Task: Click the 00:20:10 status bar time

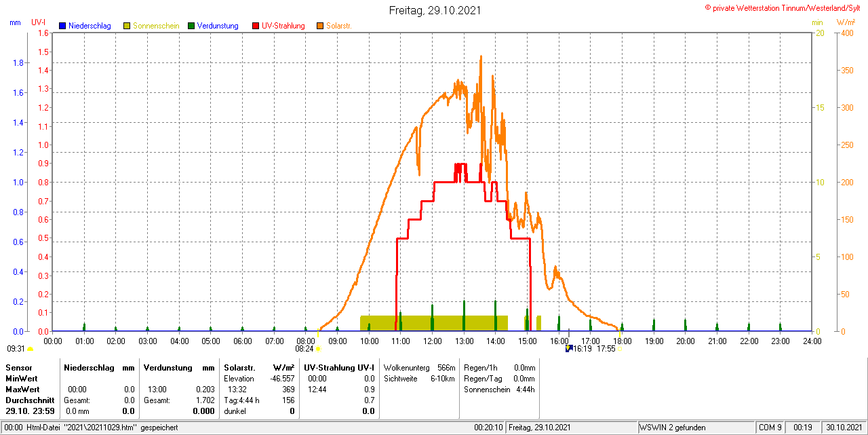Action: coord(488,428)
